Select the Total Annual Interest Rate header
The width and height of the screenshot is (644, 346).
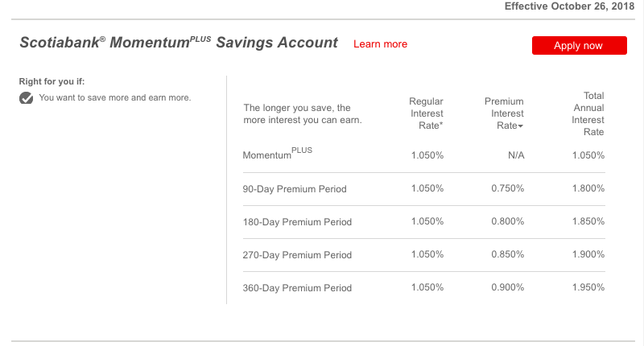588,113
